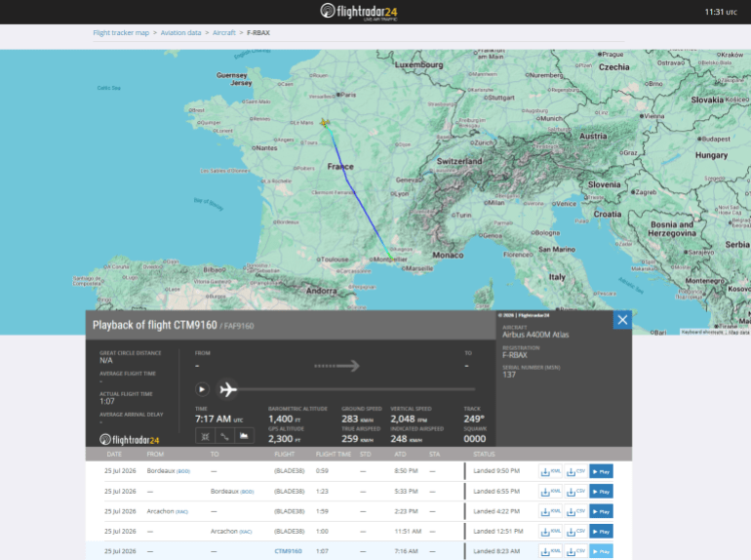Toggle the flight route line icon
This screenshot has height=560, width=751.
tap(224, 436)
